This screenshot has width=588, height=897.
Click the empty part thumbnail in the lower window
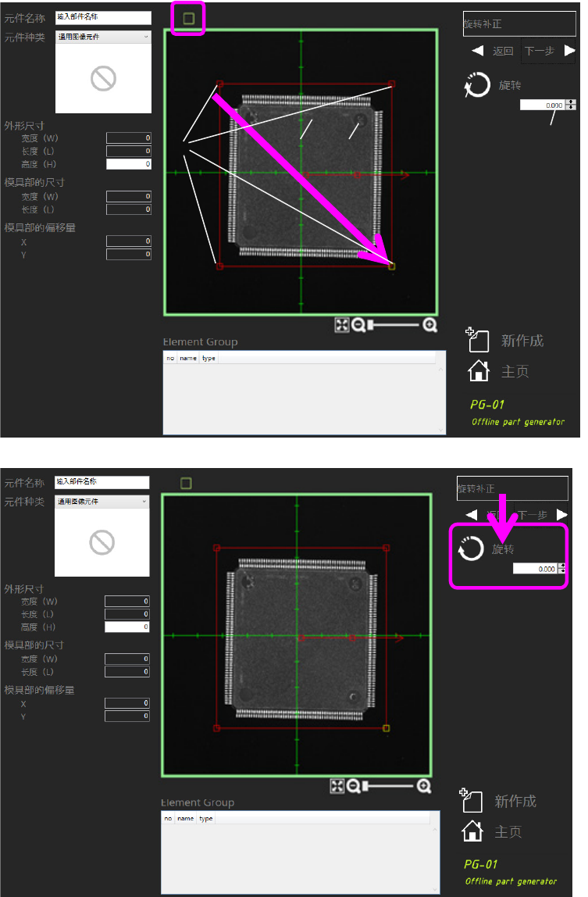click(x=102, y=542)
